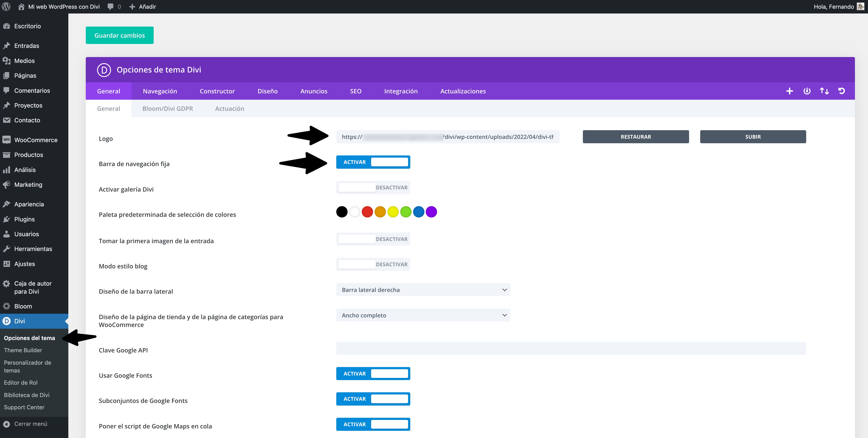Open the Bloom/Divi GDPR subtab
The height and width of the screenshot is (438, 868).
point(167,108)
